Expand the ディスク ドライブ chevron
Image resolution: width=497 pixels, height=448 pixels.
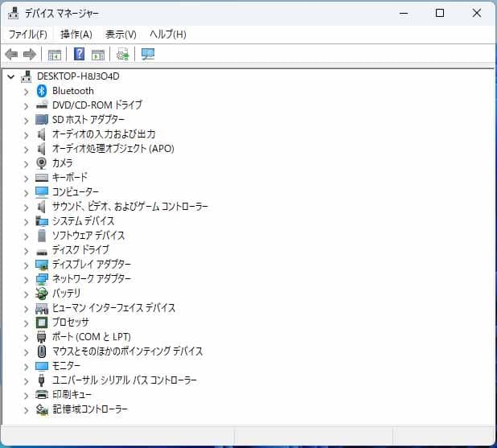tap(27, 251)
